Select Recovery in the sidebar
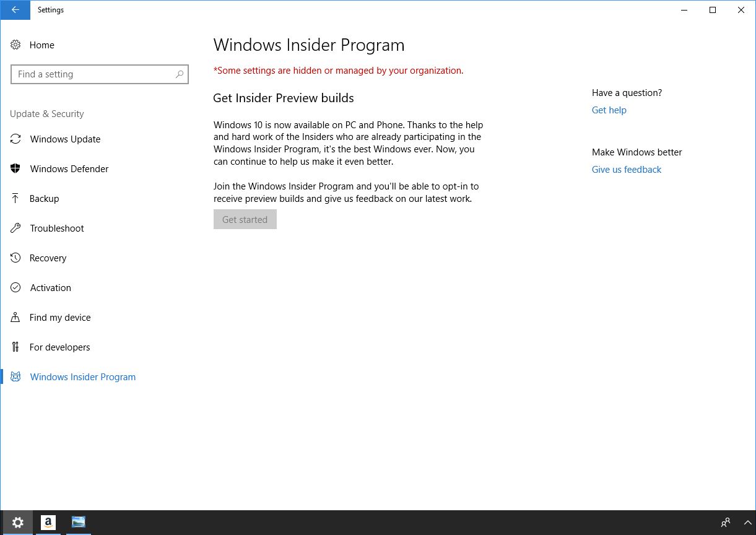The height and width of the screenshot is (535, 756). (48, 258)
